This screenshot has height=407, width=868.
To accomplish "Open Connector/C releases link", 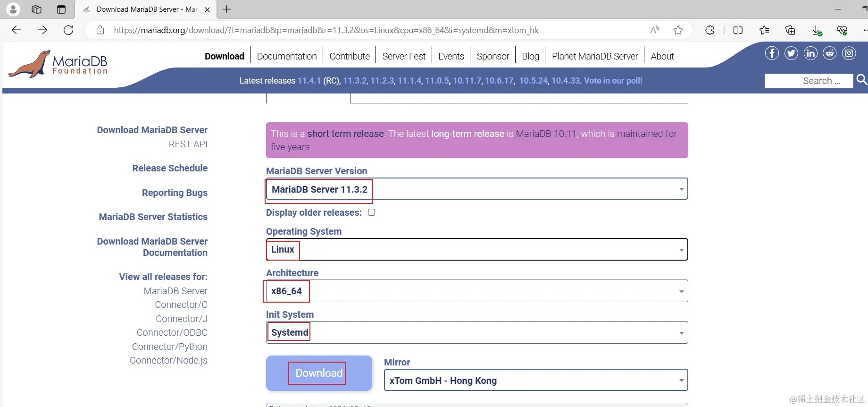I will tap(181, 305).
